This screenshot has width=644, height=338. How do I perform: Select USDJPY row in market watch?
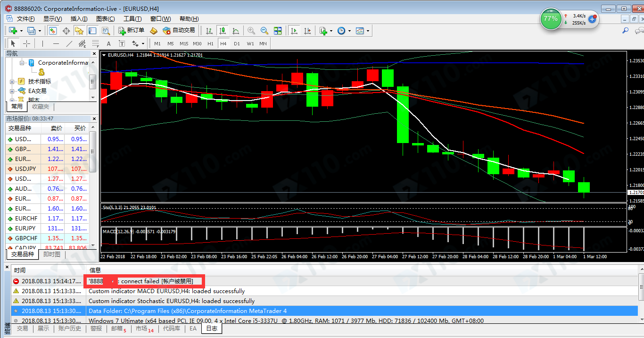pos(47,169)
